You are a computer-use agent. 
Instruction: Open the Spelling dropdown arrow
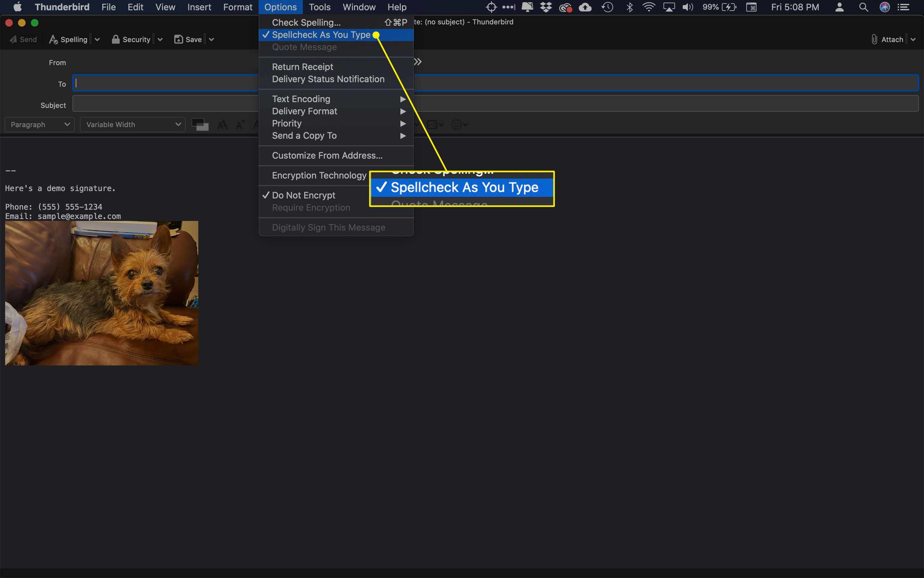(x=97, y=39)
